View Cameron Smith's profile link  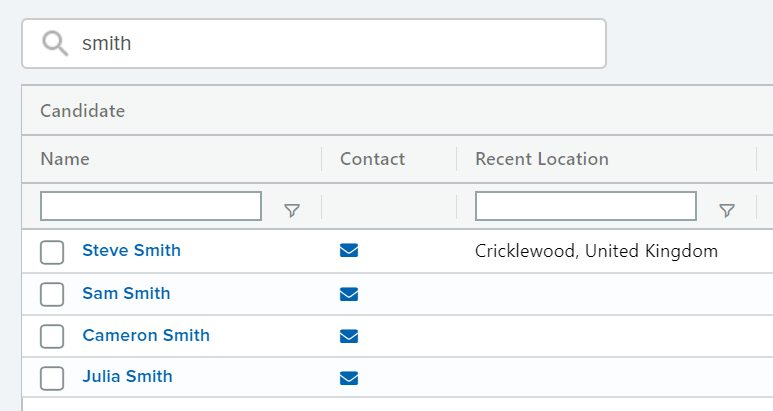(146, 335)
